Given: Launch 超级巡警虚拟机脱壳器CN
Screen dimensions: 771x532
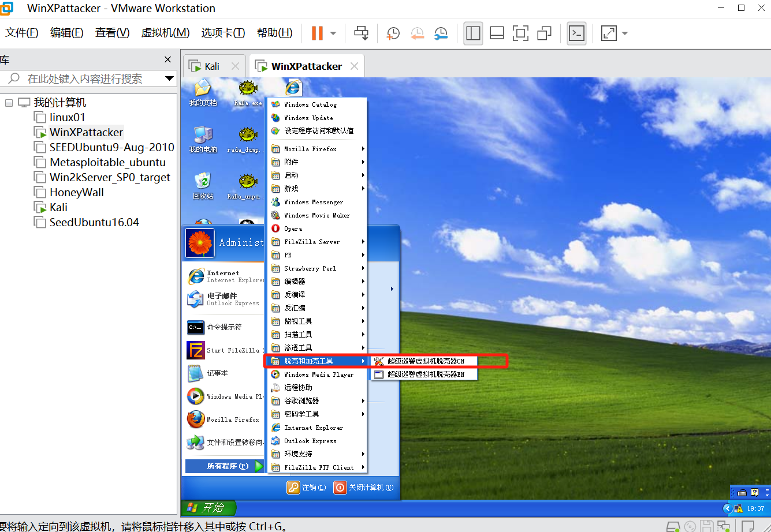Looking at the screenshot, I should (x=424, y=361).
